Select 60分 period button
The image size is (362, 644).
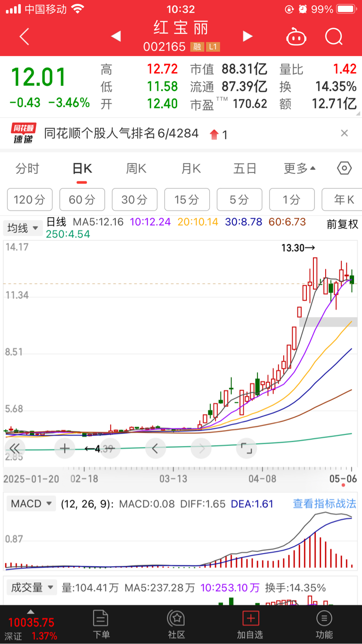click(x=82, y=199)
